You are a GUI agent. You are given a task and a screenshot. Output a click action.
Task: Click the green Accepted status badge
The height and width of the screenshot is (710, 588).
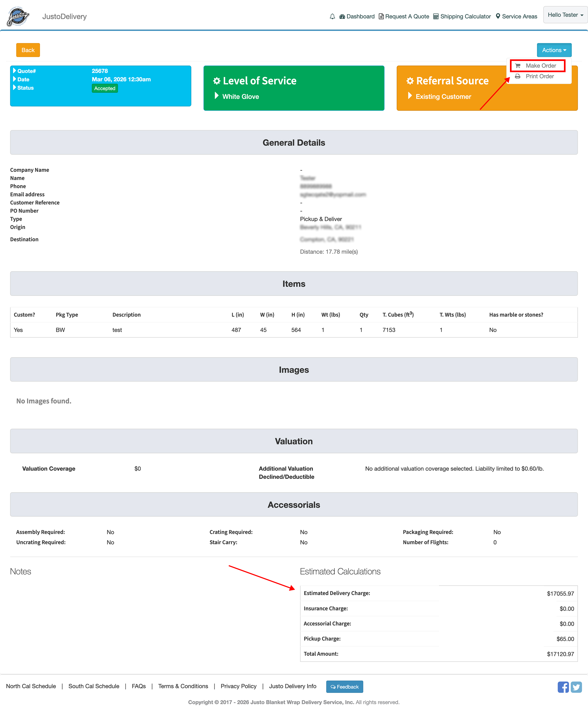[x=105, y=88]
